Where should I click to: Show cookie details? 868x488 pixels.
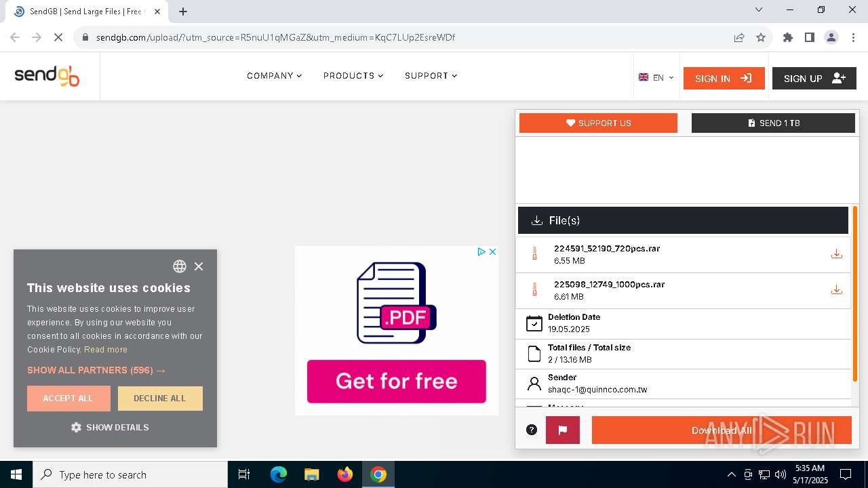[x=110, y=428]
